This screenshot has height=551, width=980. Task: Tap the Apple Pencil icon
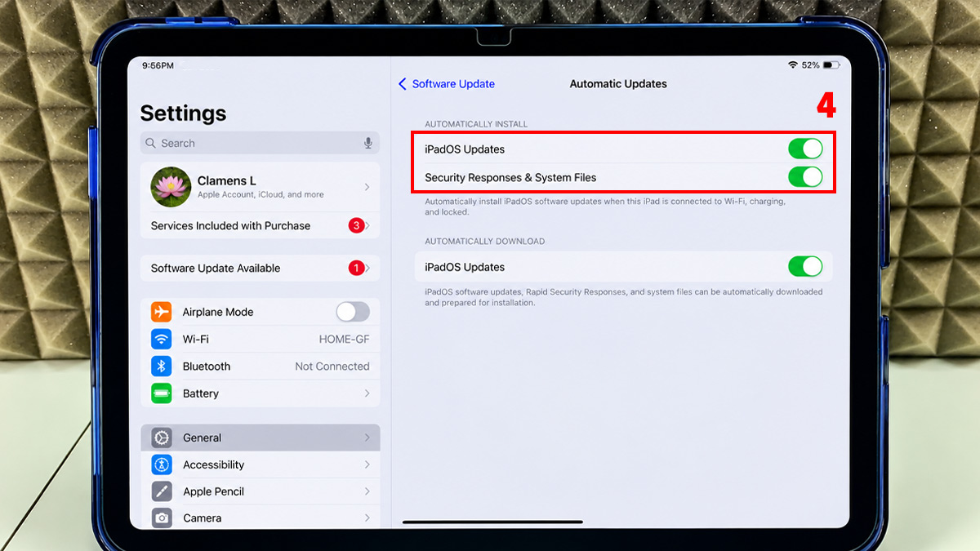pos(162,491)
